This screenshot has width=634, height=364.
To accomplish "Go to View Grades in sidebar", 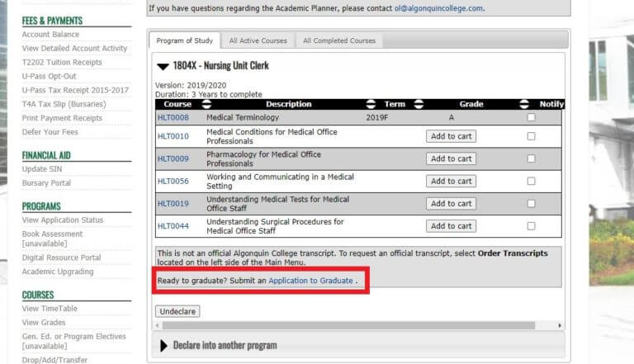I will click(44, 323).
